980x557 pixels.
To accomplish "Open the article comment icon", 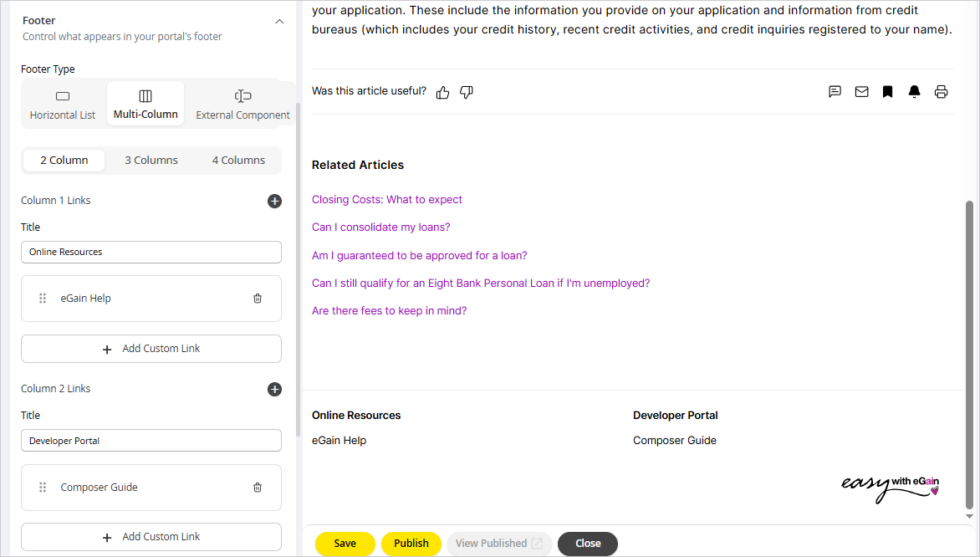I will pos(835,92).
